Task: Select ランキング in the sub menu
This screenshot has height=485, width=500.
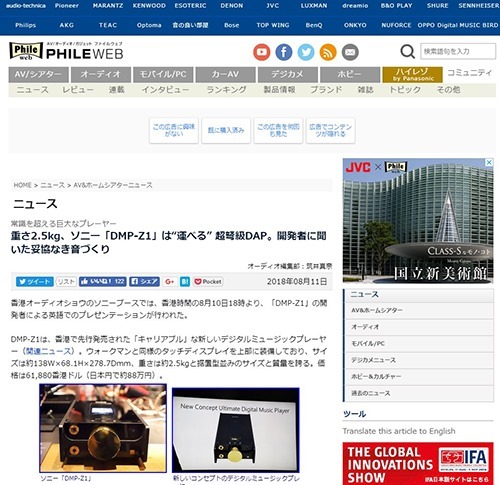Action: [226, 90]
